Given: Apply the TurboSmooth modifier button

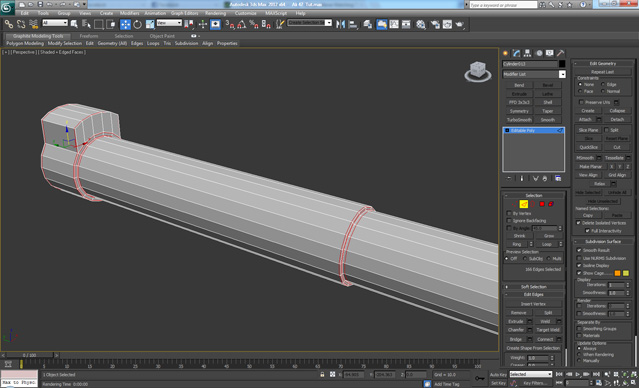Looking at the screenshot, I should 519,120.
